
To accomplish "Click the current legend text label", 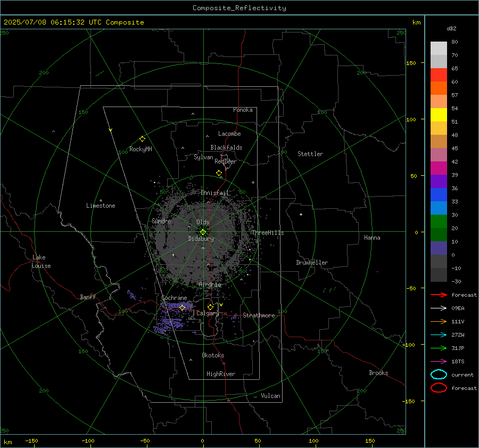I will 463,374.
